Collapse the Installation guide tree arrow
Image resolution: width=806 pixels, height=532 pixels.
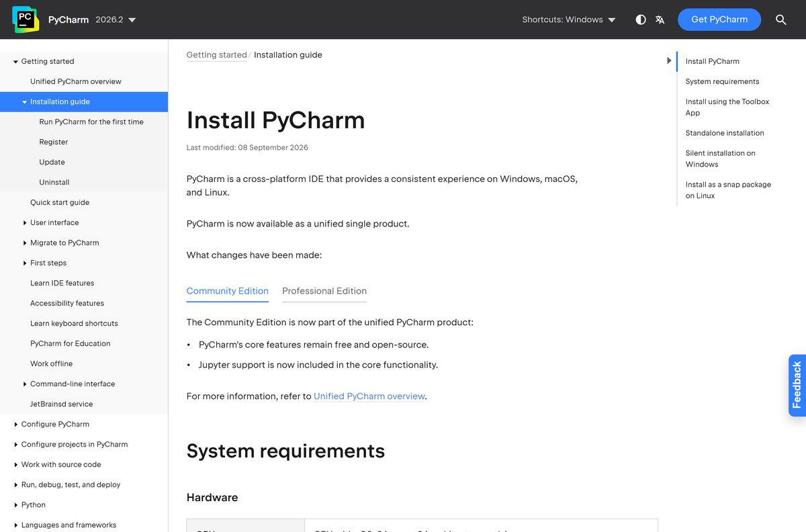(x=25, y=101)
